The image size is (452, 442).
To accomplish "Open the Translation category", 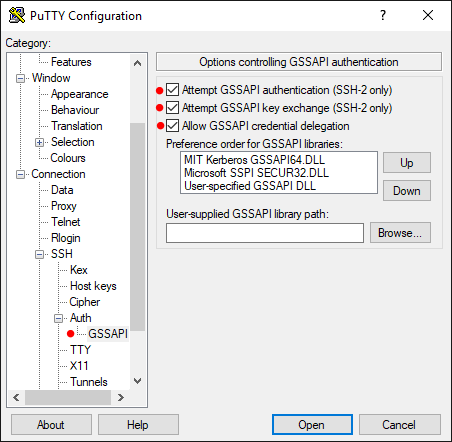I will [x=77, y=126].
